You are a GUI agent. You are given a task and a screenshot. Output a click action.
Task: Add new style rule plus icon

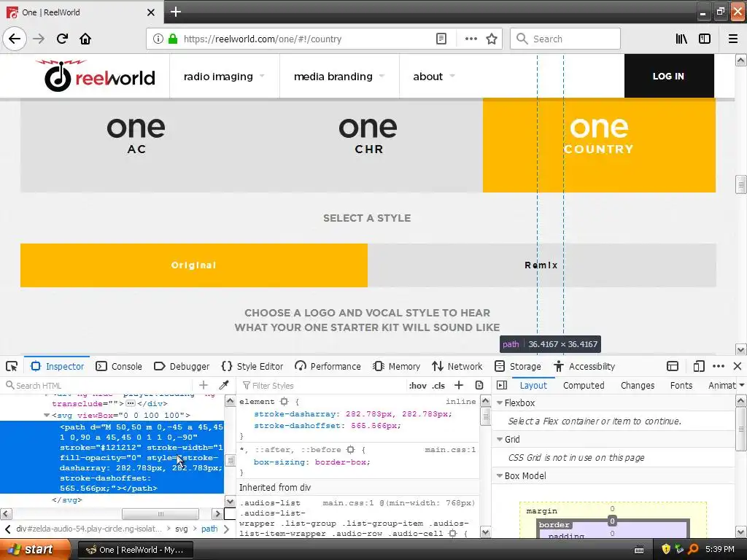tap(459, 385)
